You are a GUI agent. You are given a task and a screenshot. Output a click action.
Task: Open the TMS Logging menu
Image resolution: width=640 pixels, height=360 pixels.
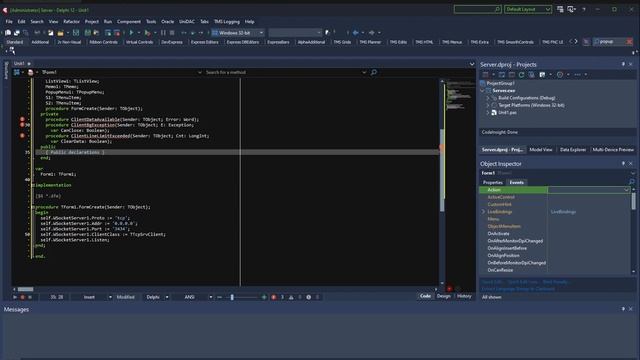pyautogui.click(x=227, y=21)
